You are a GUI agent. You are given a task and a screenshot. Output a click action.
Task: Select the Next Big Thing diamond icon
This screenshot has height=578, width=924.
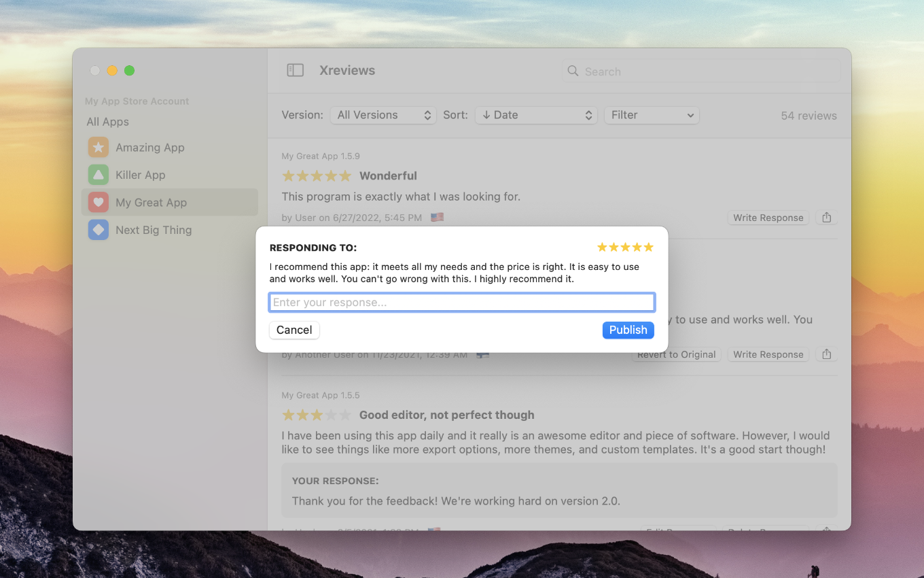click(99, 230)
